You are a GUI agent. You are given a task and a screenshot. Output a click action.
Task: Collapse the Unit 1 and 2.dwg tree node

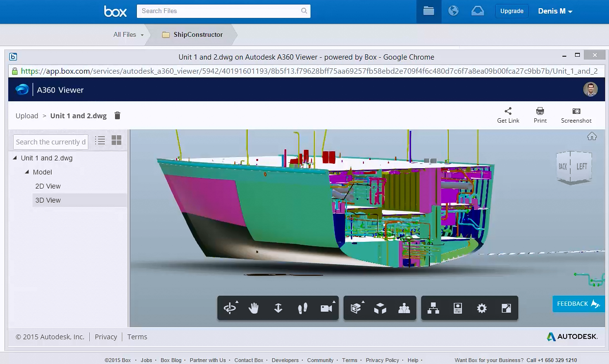15,158
